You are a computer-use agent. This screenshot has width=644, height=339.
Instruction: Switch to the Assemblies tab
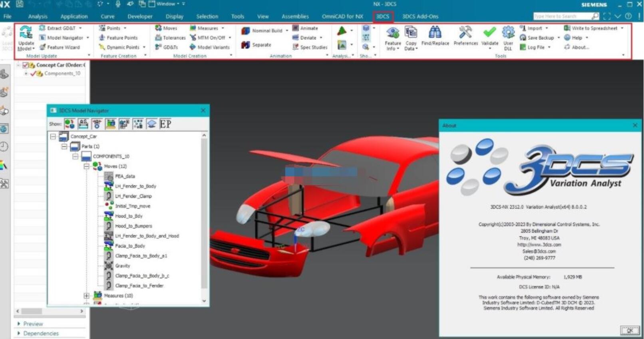(x=295, y=16)
